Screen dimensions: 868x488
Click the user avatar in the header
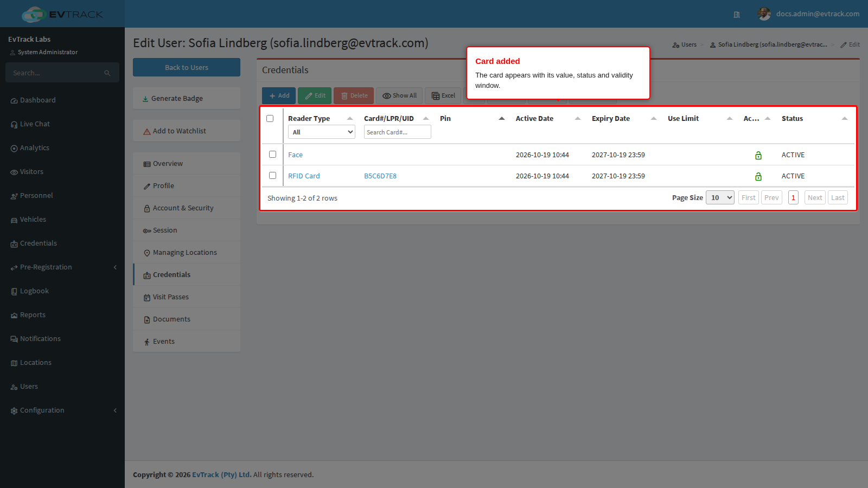(x=764, y=14)
